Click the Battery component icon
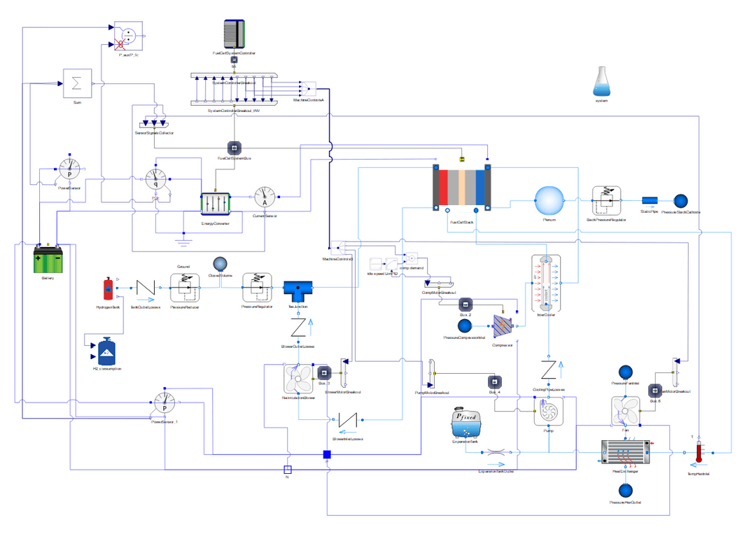This screenshot has width=756, height=539. [x=46, y=259]
